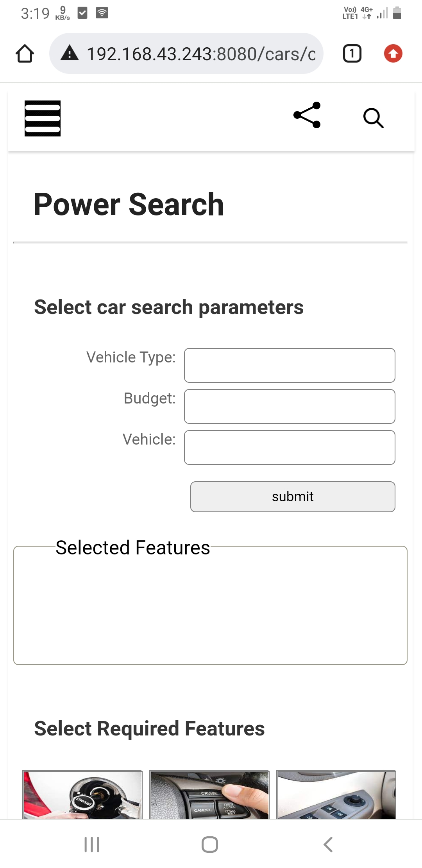Viewport: 422px width, 868px height.
Task: Tap the Android home navigation button
Action: click(210, 845)
